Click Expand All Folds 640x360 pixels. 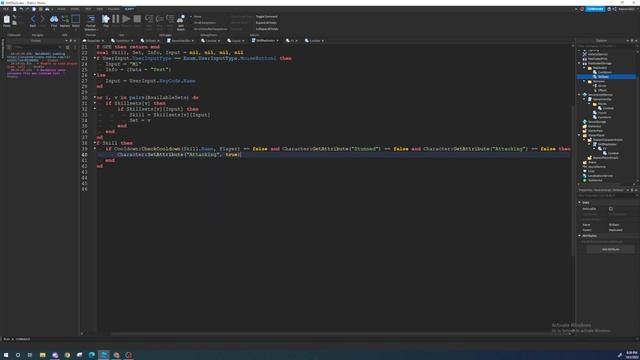coord(267,23)
